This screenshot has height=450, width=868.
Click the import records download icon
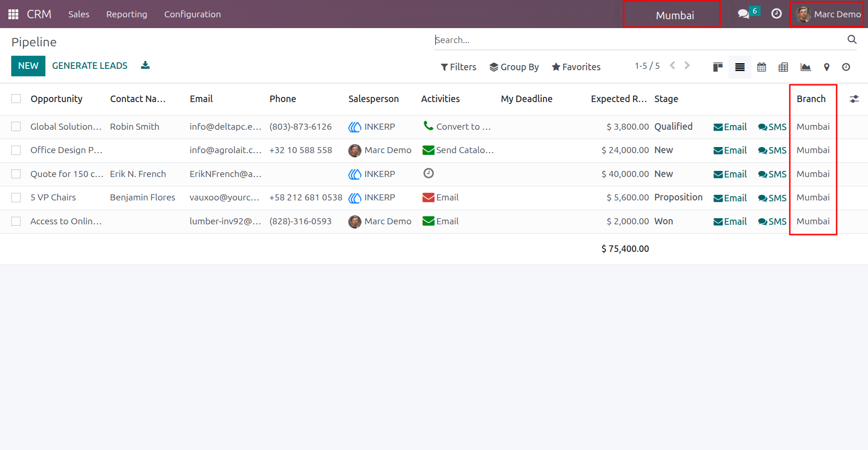click(x=145, y=65)
